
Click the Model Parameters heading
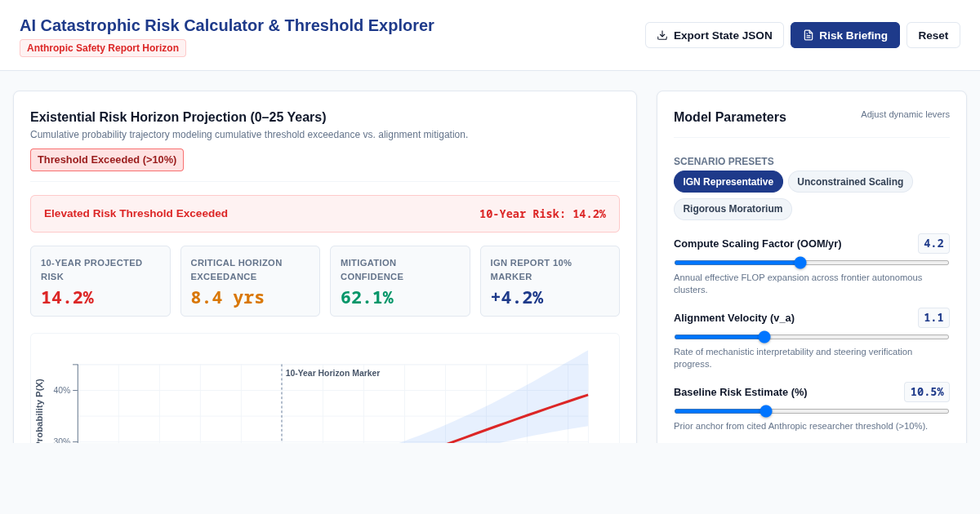click(730, 117)
